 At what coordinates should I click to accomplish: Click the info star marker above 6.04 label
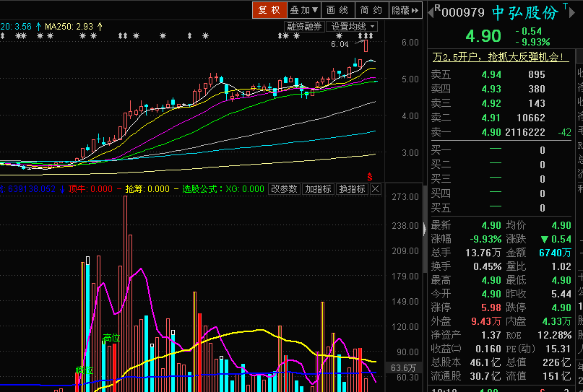point(339,36)
